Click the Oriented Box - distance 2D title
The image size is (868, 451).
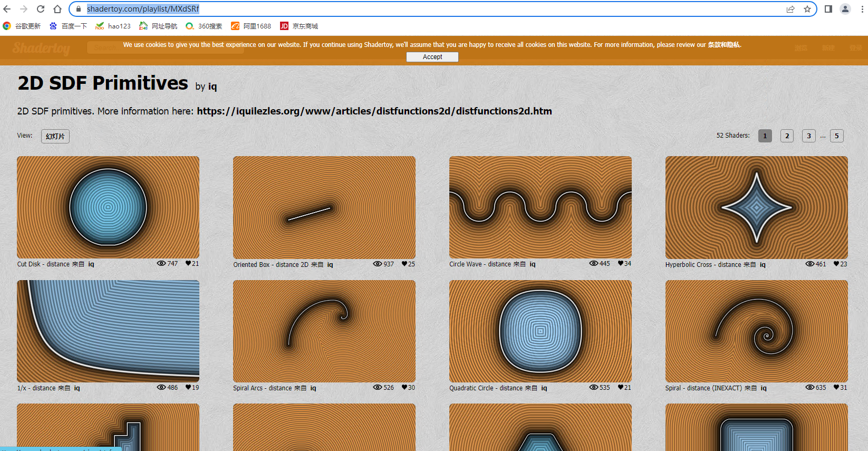click(x=271, y=265)
